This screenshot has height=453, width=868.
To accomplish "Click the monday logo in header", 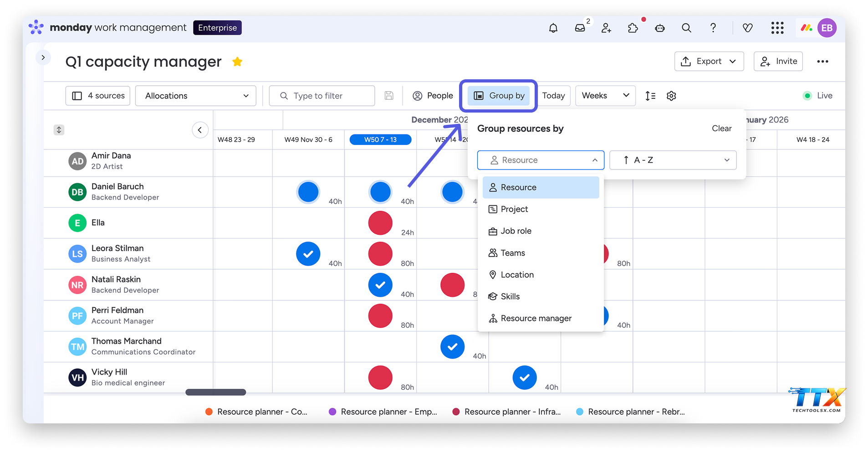I will click(x=36, y=27).
